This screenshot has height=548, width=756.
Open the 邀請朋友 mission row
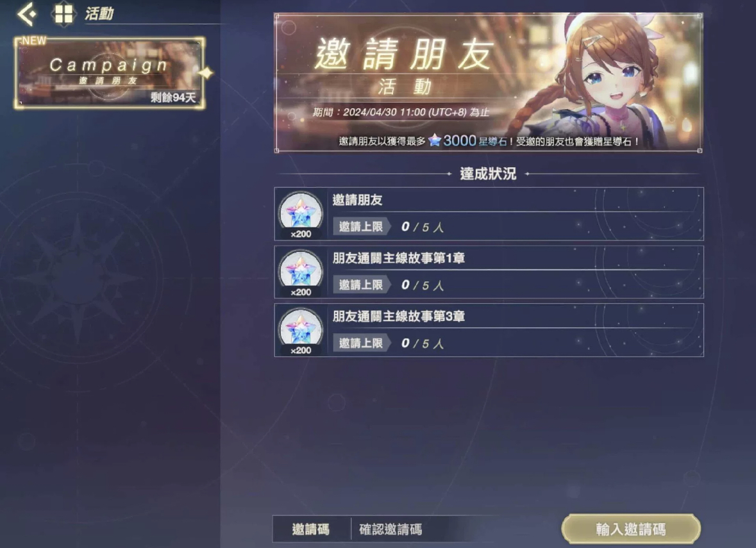489,214
